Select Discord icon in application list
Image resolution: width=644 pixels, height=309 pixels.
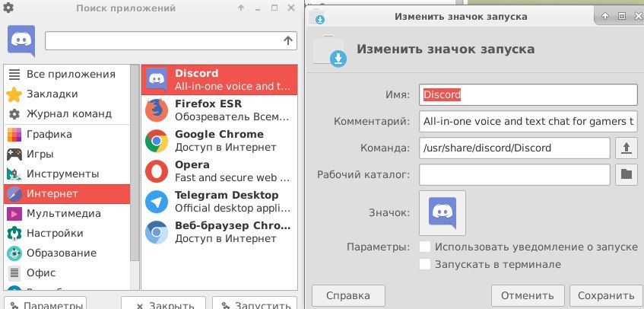click(157, 79)
